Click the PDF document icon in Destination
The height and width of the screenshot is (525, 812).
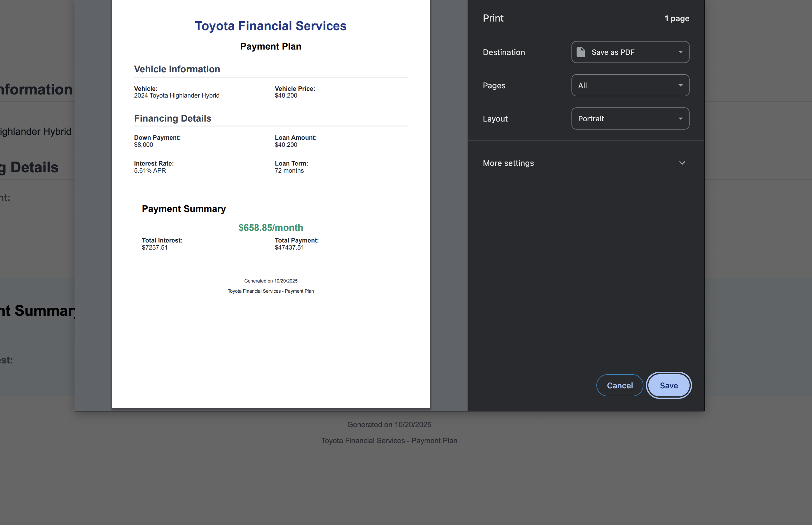(580, 52)
